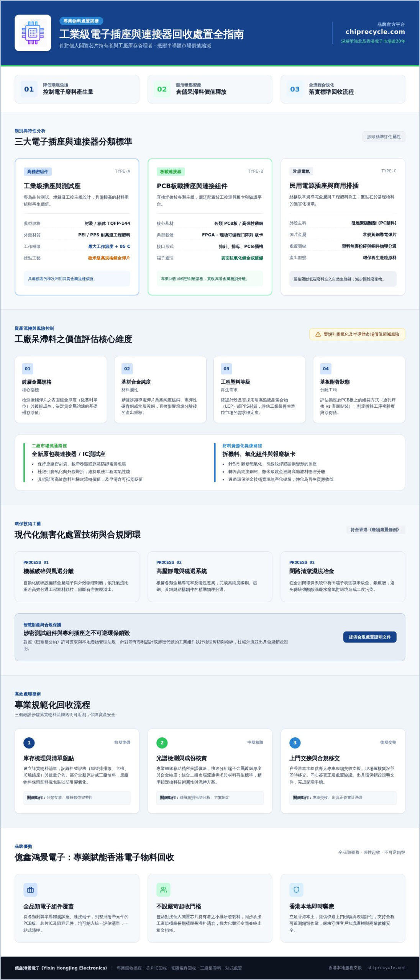Open chiprecycle.com link in the header

(x=375, y=32)
